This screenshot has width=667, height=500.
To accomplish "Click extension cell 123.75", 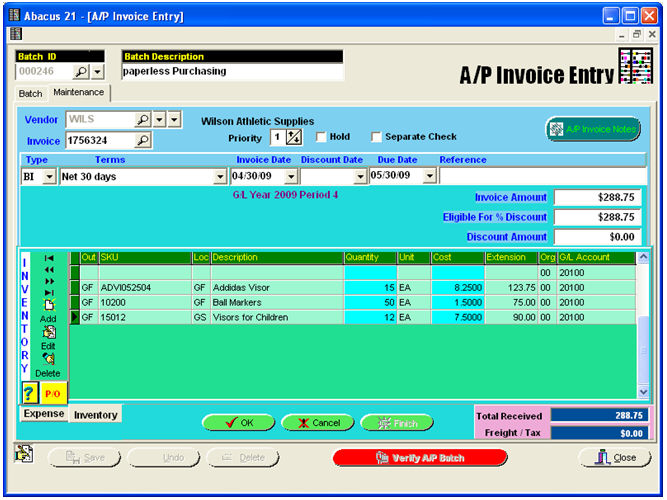I will tap(511, 288).
